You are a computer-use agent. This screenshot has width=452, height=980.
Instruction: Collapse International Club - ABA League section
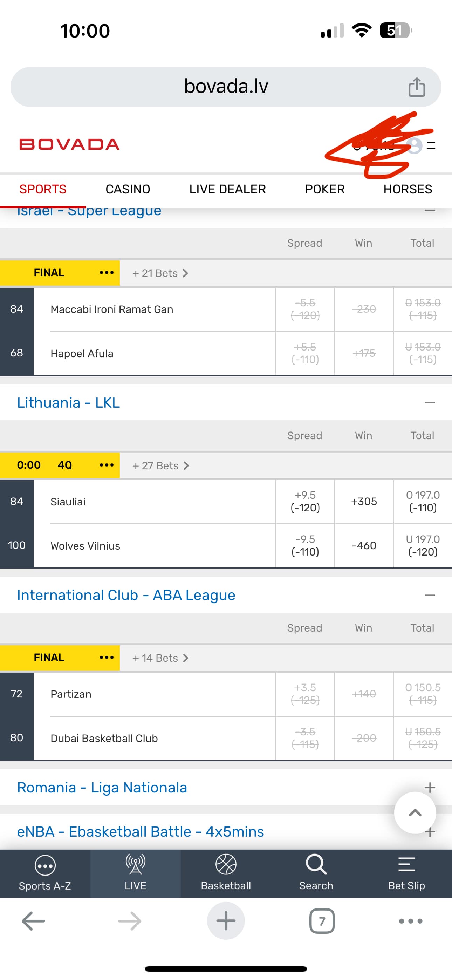[x=430, y=595]
